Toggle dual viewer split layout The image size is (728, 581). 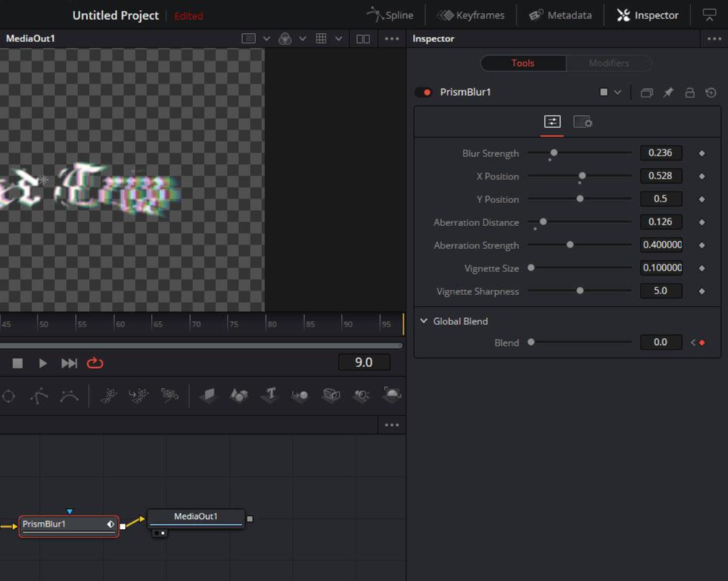362,39
